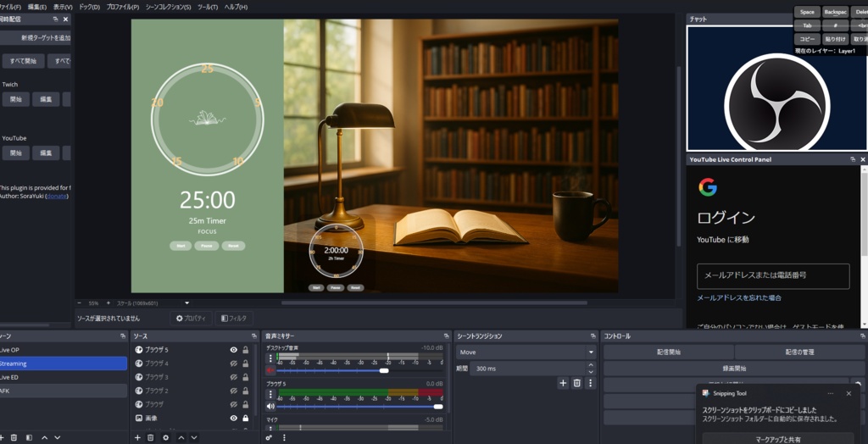Mute the ブラウザ 5 audio channel
The width and height of the screenshot is (868, 444).
pos(270,407)
